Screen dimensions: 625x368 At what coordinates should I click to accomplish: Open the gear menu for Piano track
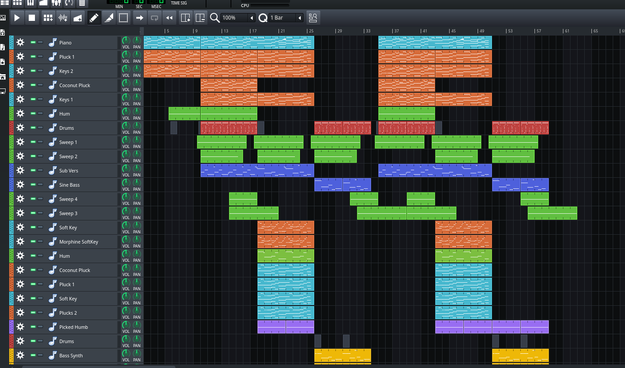20,43
